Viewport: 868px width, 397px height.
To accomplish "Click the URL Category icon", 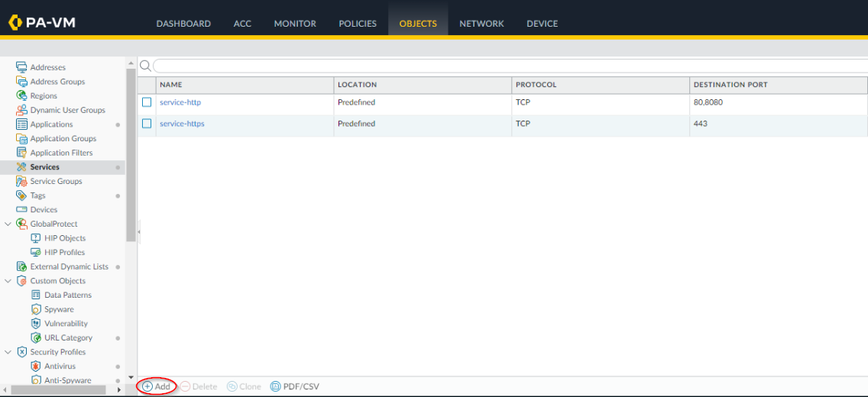I will point(35,338).
